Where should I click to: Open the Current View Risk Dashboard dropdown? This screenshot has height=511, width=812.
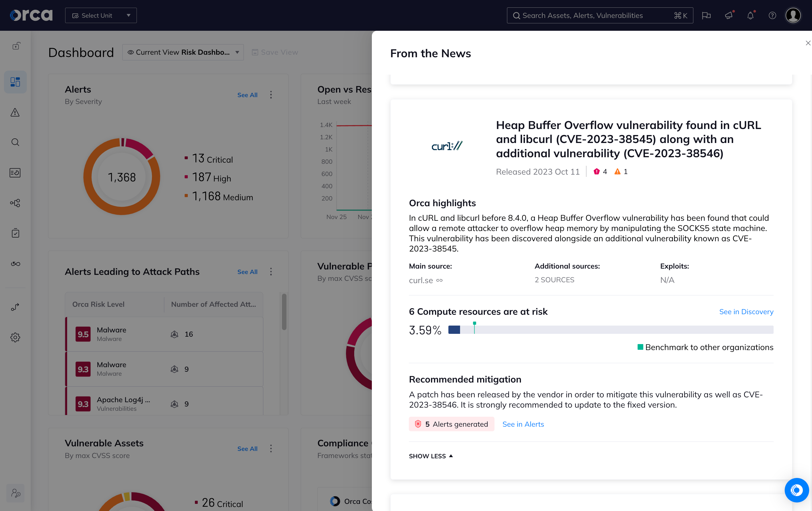tap(183, 52)
